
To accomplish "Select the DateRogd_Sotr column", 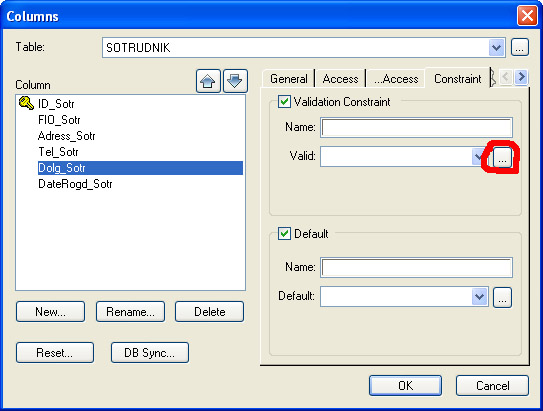I will tap(75, 184).
